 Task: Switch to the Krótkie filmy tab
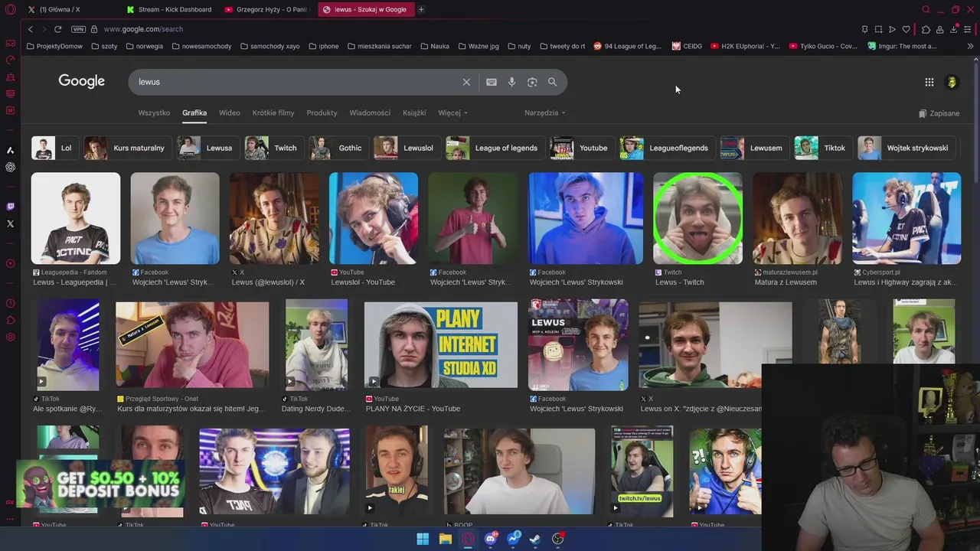(273, 112)
